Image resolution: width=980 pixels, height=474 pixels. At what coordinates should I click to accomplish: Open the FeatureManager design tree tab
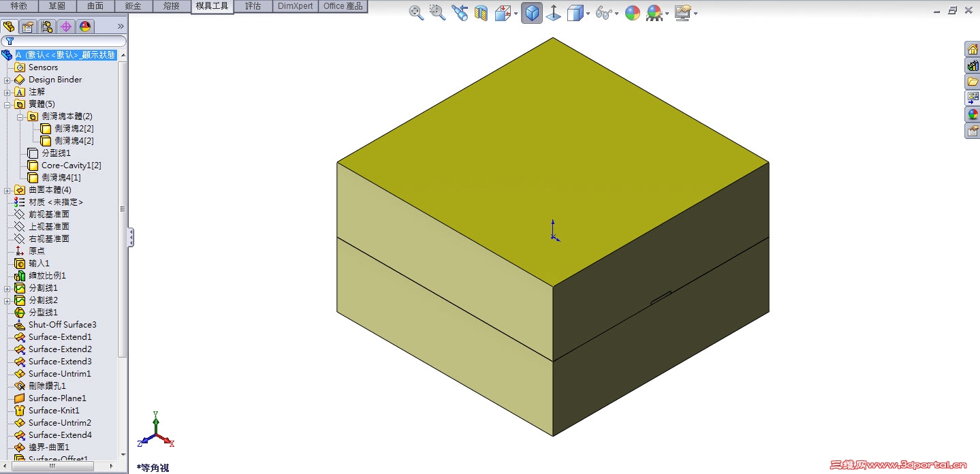tap(10, 27)
